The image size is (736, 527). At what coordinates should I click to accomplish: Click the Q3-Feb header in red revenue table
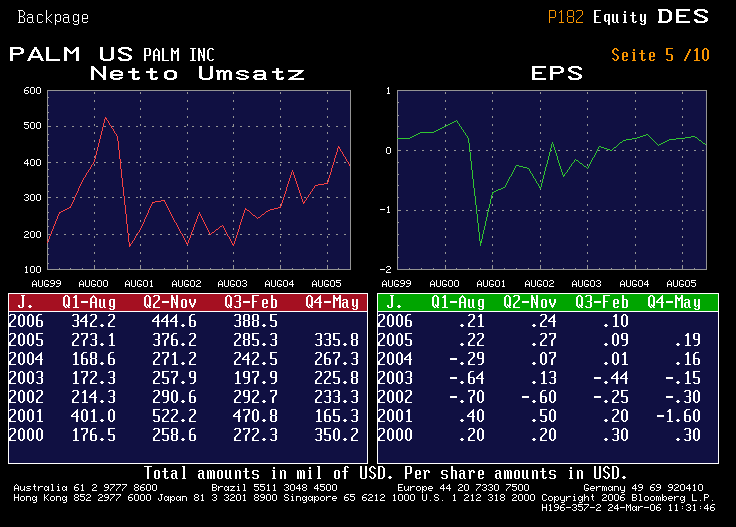tap(251, 303)
